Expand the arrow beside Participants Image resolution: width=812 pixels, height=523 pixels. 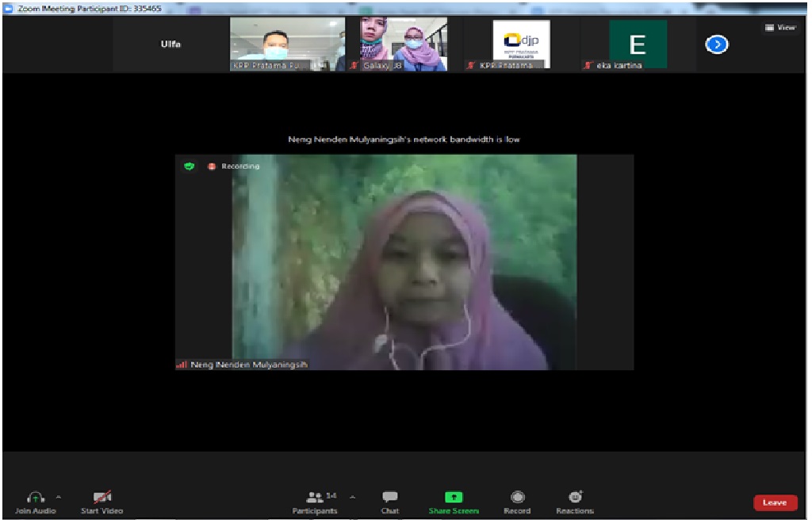coord(352,497)
